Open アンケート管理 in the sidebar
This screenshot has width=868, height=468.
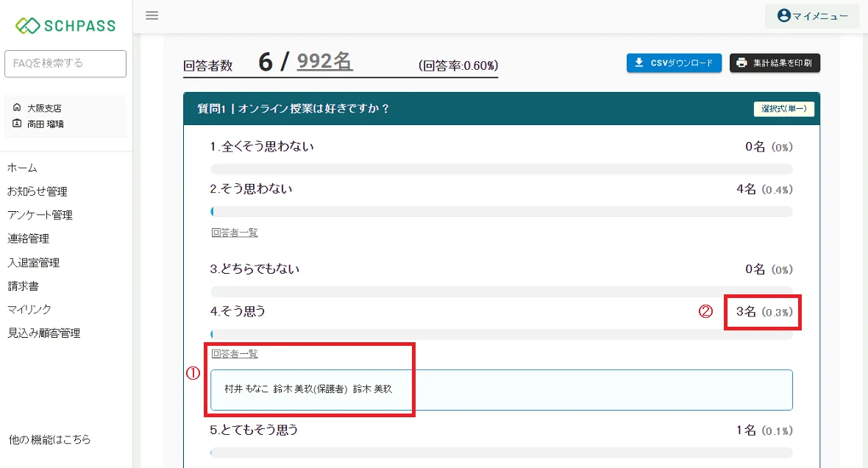40,215
